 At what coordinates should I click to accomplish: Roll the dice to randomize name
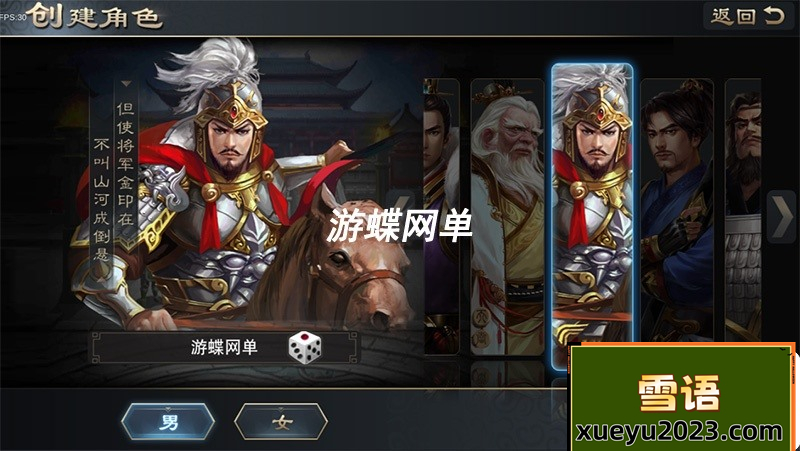tap(305, 347)
